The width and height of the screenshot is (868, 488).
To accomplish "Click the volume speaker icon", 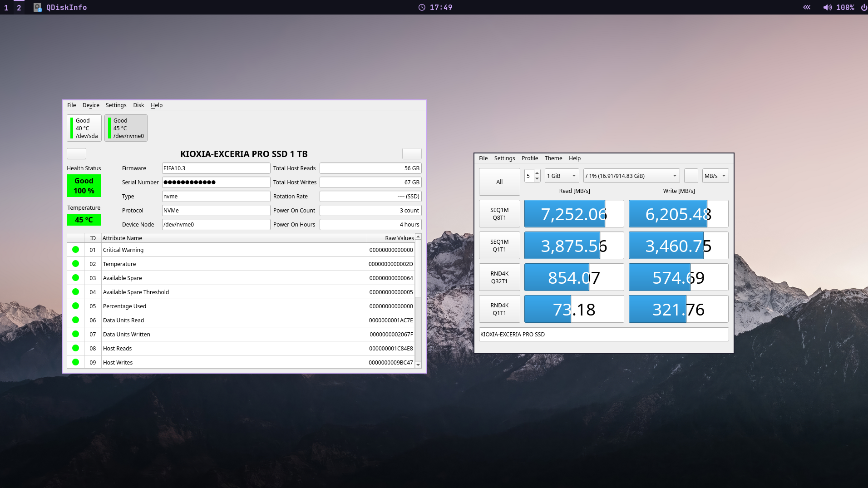I will [828, 7].
